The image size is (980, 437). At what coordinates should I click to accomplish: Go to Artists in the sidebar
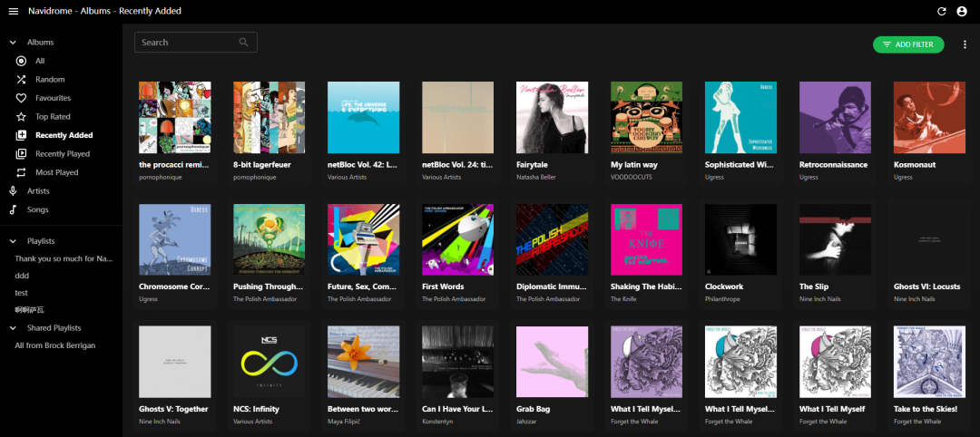pyautogui.click(x=38, y=191)
